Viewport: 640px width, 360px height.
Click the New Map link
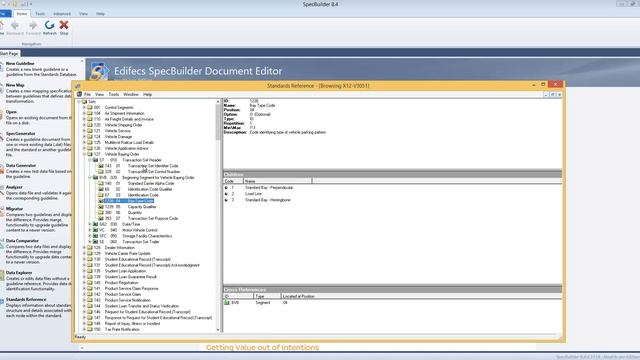15,85
